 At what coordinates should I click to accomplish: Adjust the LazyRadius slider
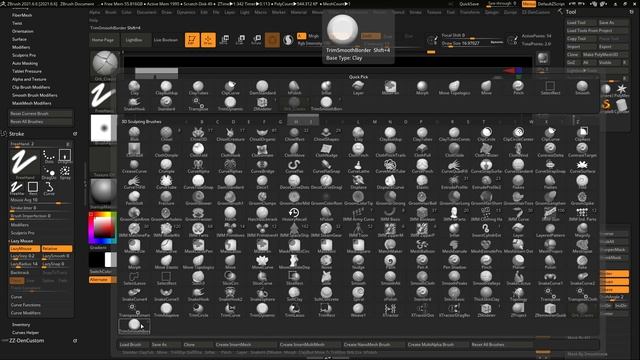point(24,264)
